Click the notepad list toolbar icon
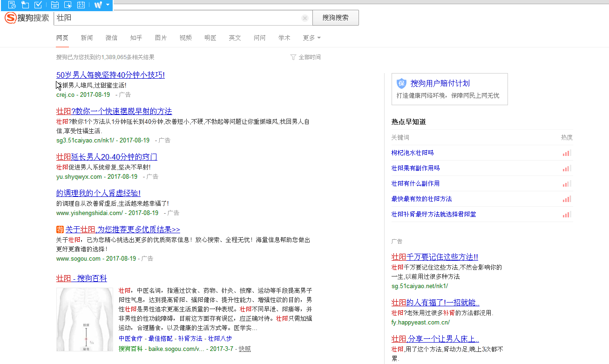The width and height of the screenshot is (609, 364). click(54, 5)
